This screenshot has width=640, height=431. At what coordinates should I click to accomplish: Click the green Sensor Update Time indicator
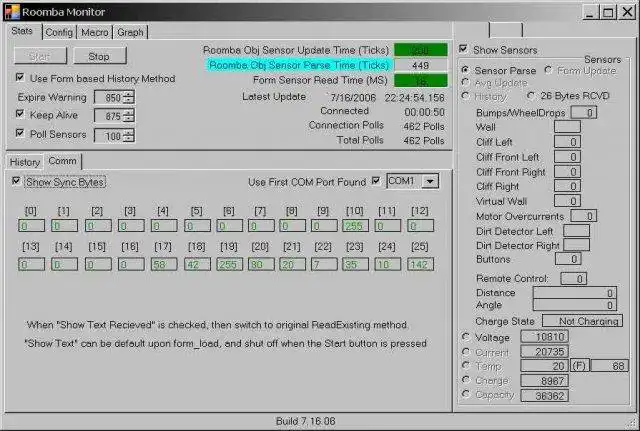(421, 50)
